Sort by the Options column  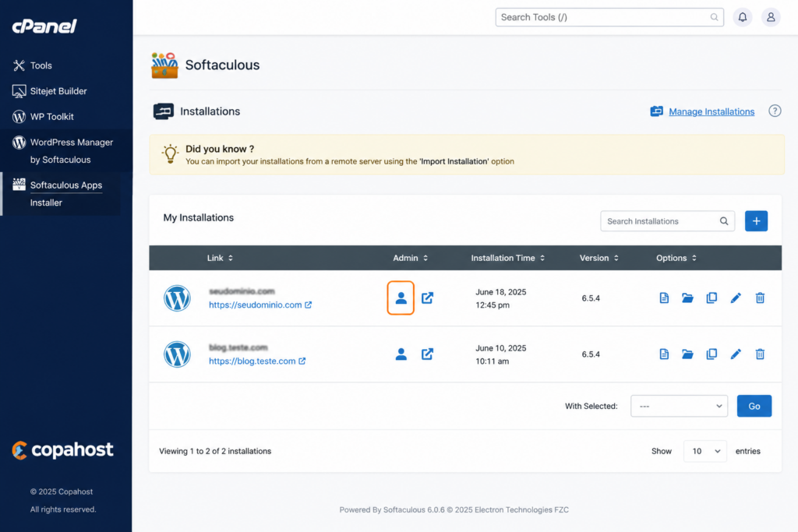click(x=676, y=258)
